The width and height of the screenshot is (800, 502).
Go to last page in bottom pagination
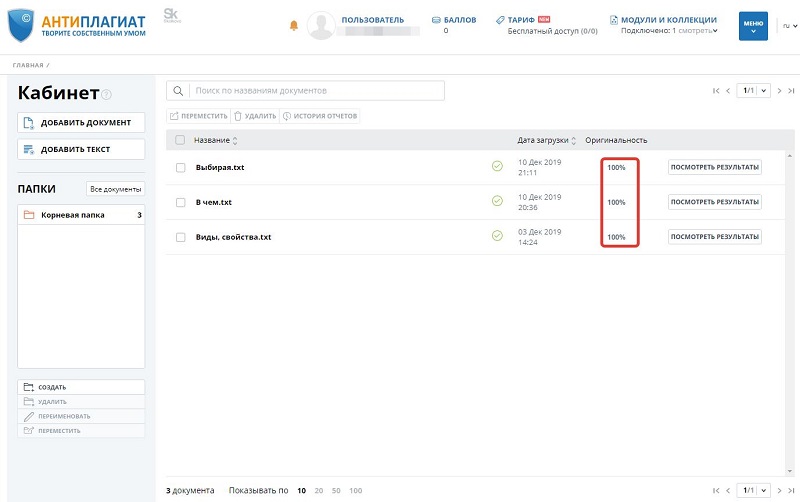coord(791,490)
